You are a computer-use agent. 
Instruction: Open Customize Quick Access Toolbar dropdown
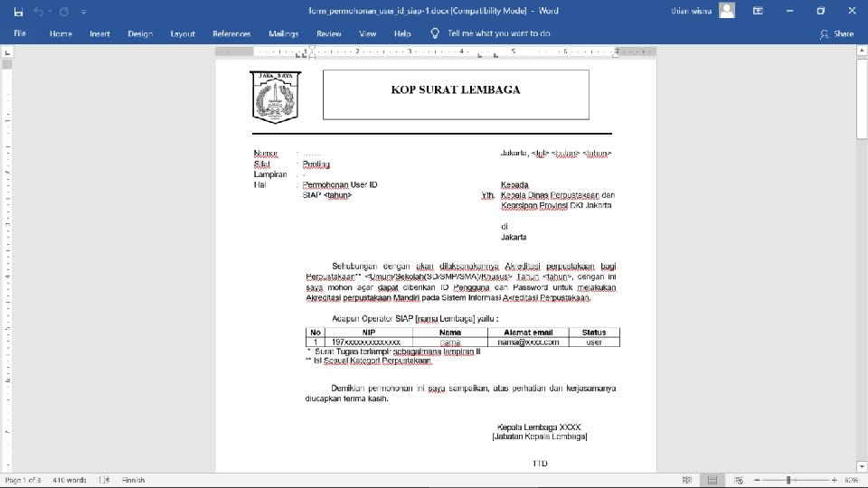click(x=83, y=12)
